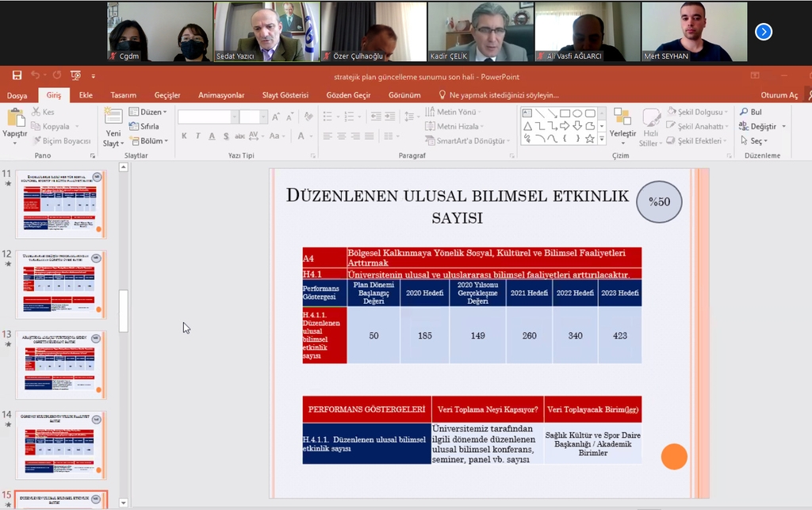The height and width of the screenshot is (510, 812).
Task: Click the Sıfırla reset slide icon
Action: [144, 126]
